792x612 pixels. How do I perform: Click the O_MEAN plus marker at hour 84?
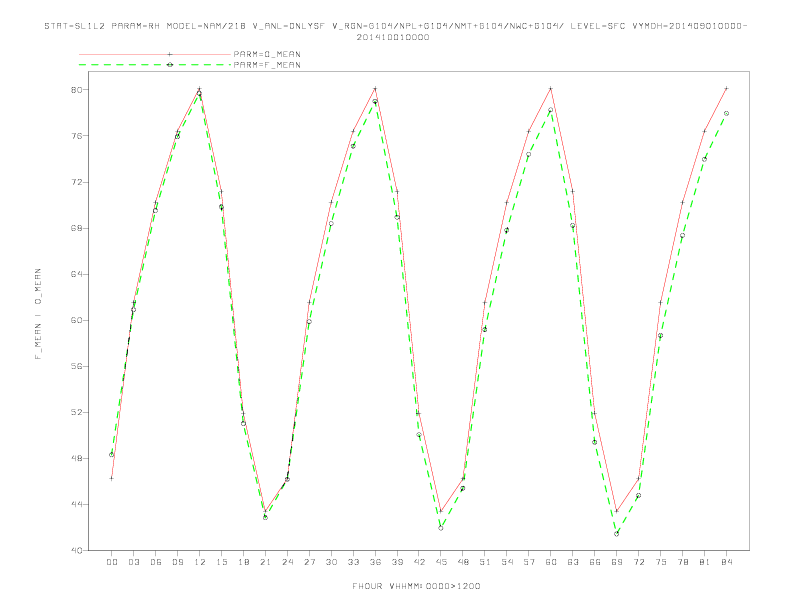pos(726,88)
